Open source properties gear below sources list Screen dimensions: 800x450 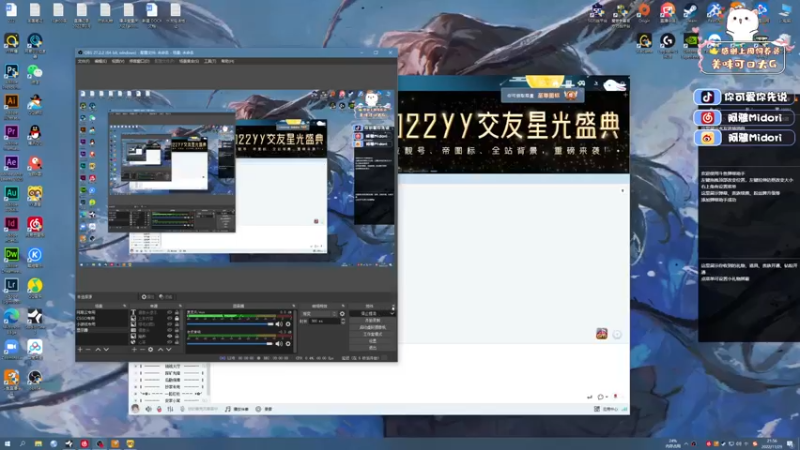[151, 349]
